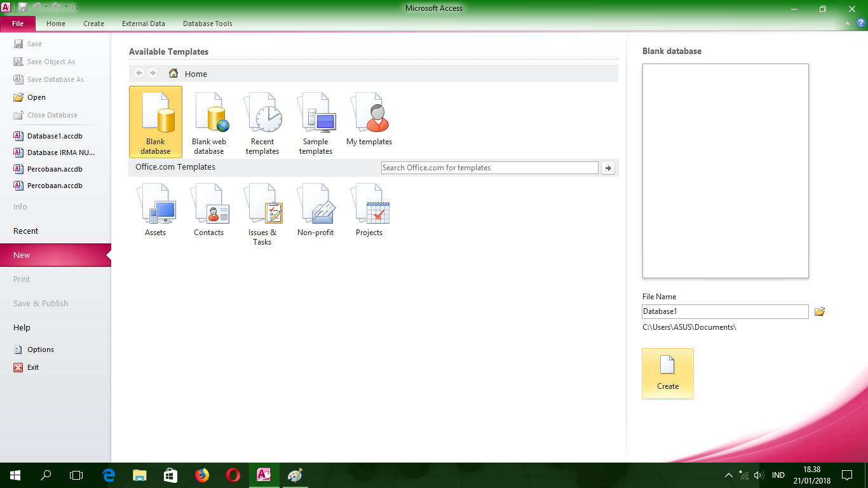Viewport: 868px width, 488px height.
Task: Switch to the Database Tools ribbon tab
Action: 207,24
